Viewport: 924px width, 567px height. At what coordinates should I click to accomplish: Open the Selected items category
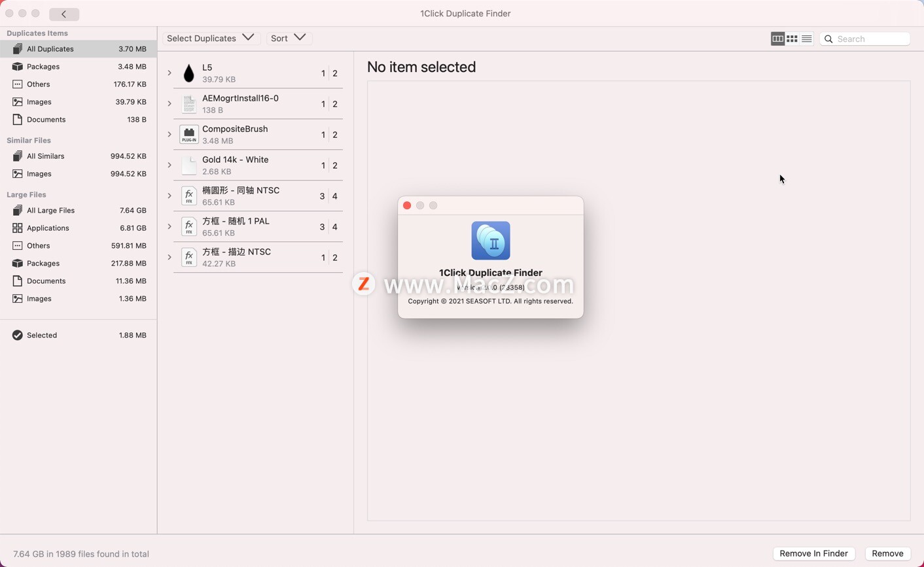pyautogui.click(x=79, y=335)
